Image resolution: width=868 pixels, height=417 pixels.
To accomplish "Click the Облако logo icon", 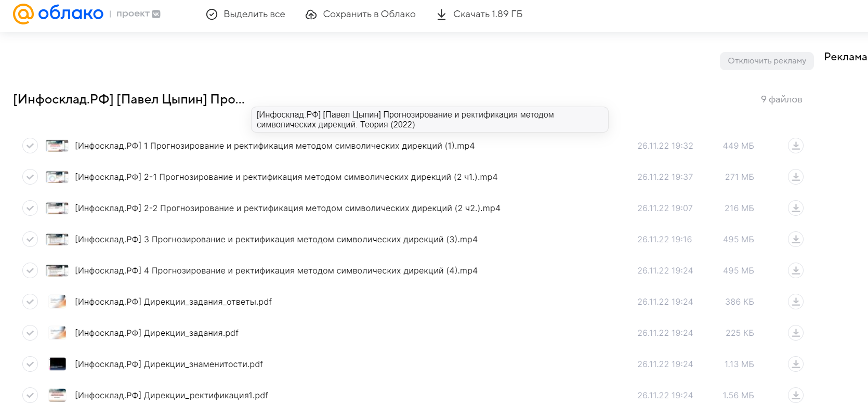I will [x=23, y=14].
